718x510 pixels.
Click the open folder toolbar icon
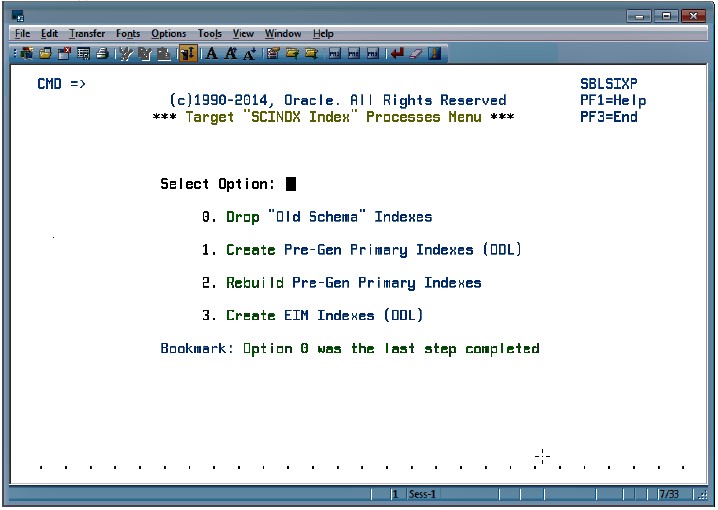(45, 54)
